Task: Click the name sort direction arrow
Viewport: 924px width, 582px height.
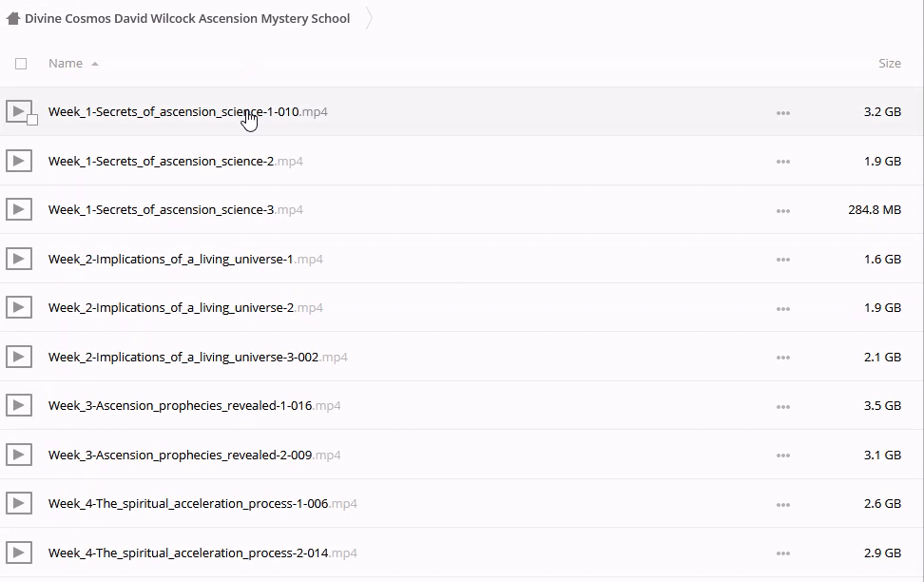Action: (95, 64)
